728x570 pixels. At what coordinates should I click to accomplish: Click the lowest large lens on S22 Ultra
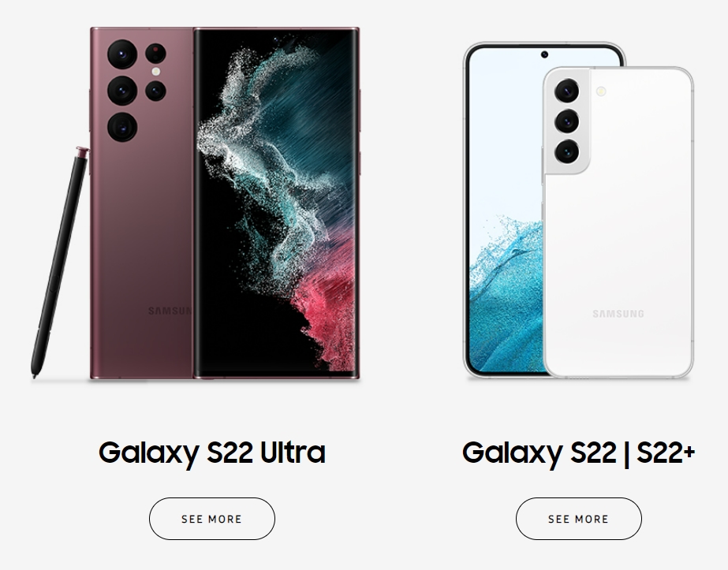pyautogui.click(x=122, y=127)
